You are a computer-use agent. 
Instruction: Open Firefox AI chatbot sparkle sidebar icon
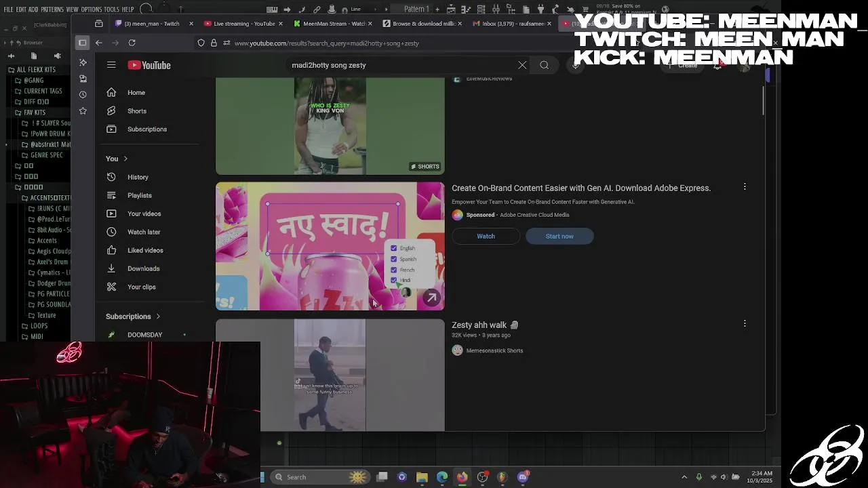click(83, 62)
